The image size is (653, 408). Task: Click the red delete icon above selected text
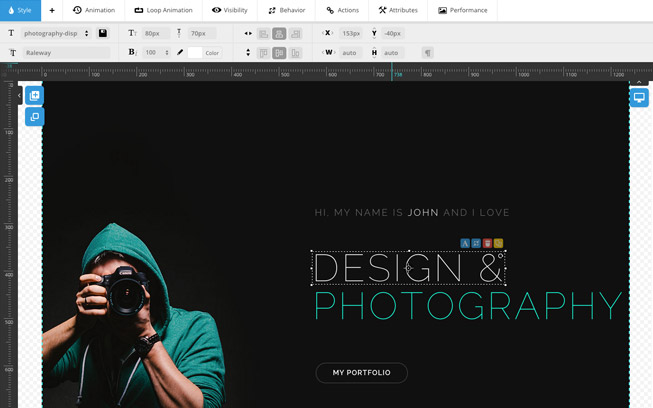point(487,243)
